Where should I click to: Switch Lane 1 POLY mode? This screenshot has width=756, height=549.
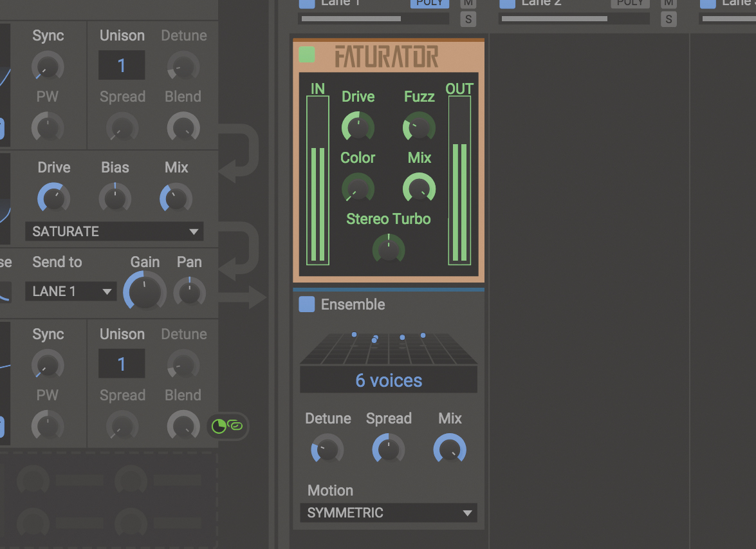(x=430, y=3)
